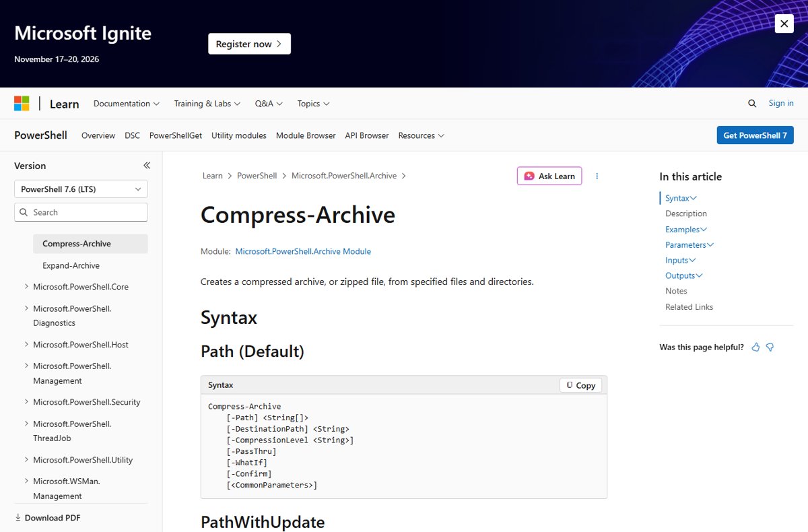Open the Documentation dropdown menu
The height and width of the screenshot is (532, 808).
[127, 104]
